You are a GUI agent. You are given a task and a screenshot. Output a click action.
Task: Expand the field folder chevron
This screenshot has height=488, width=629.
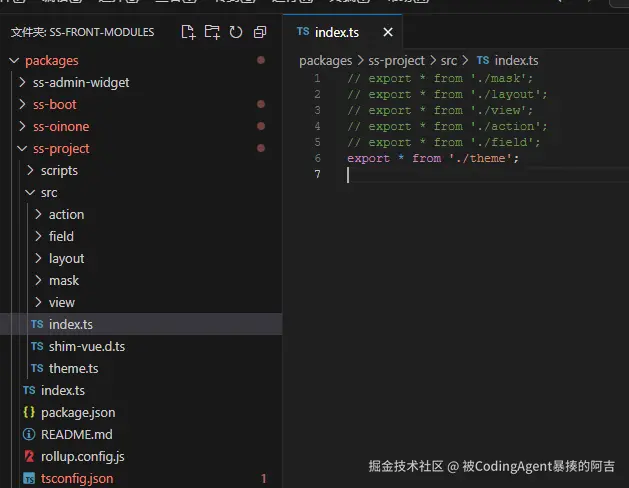(39, 236)
